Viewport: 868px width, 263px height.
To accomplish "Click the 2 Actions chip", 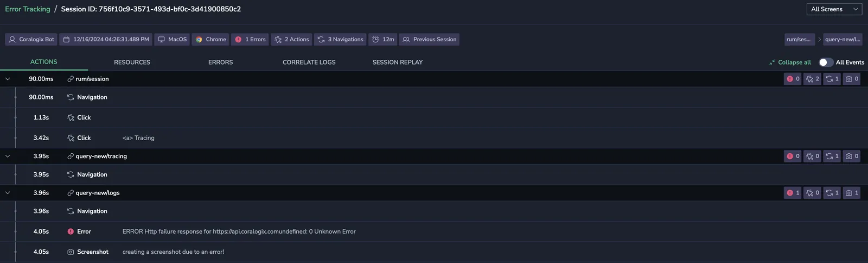I will tap(291, 40).
